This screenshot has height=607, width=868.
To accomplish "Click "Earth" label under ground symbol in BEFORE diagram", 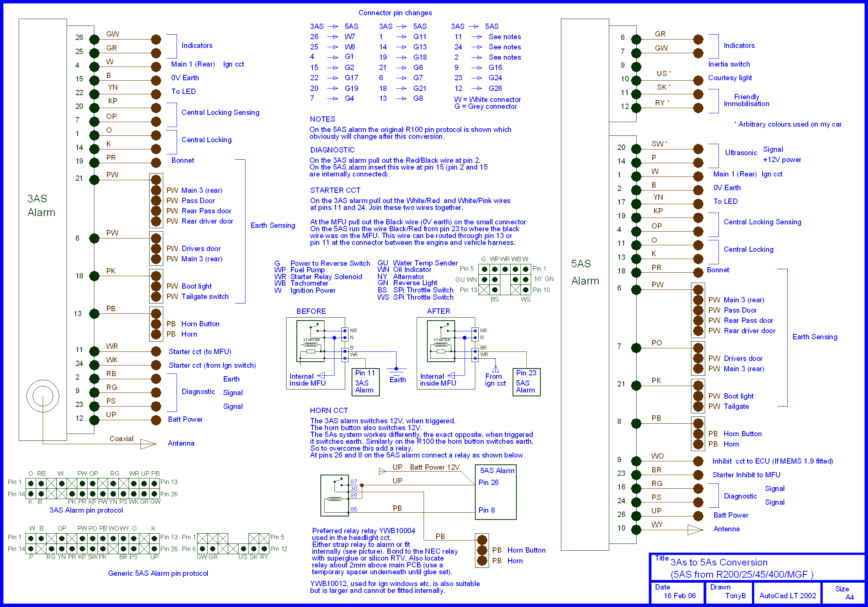I will [x=397, y=380].
